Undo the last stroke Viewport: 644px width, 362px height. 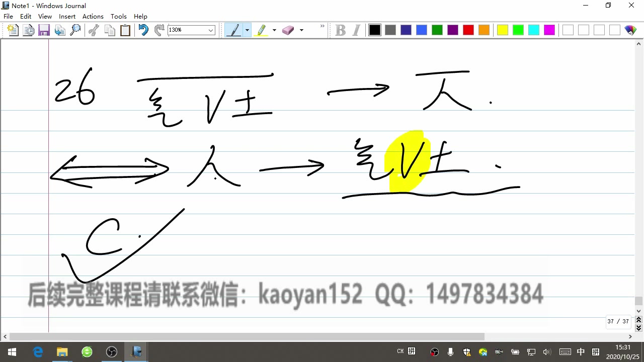point(144,30)
